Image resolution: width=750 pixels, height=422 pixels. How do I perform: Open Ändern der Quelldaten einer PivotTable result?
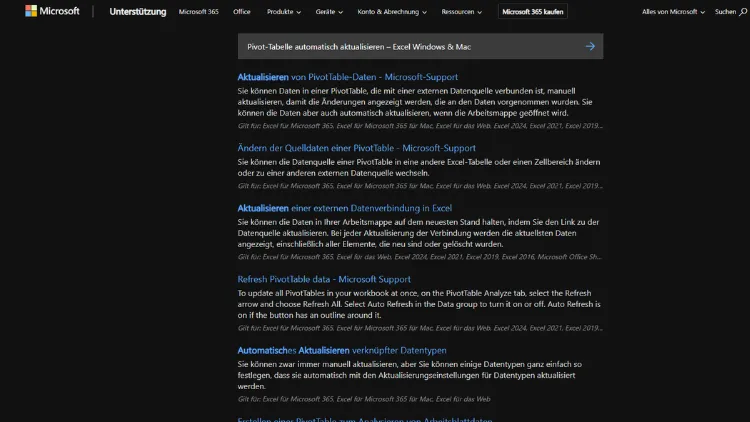[x=356, y=148]
